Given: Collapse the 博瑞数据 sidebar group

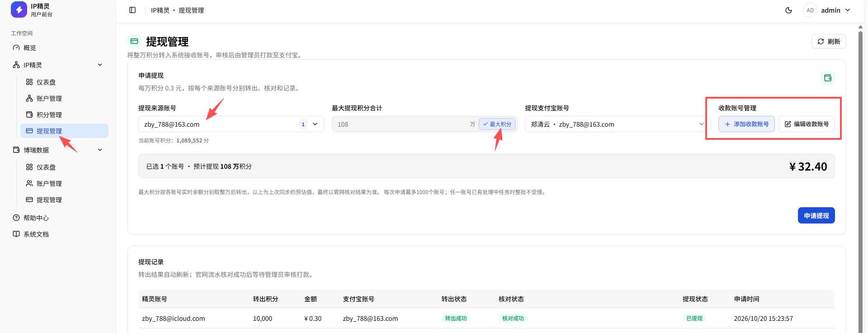Looking at the screenshot, I should 100,150.
